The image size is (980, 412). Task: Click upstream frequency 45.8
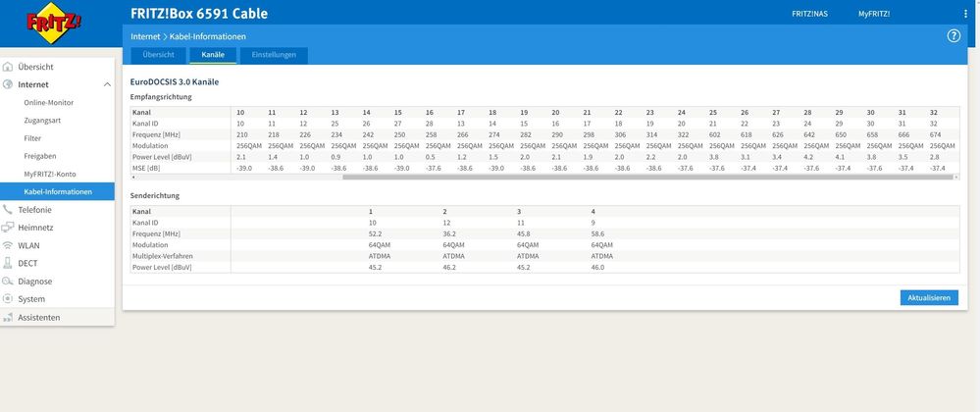pyautogui.click(x=523, y=233)
